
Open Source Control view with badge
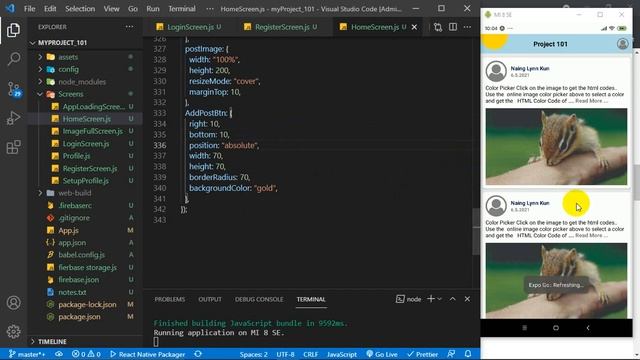[x=13, y=89]
